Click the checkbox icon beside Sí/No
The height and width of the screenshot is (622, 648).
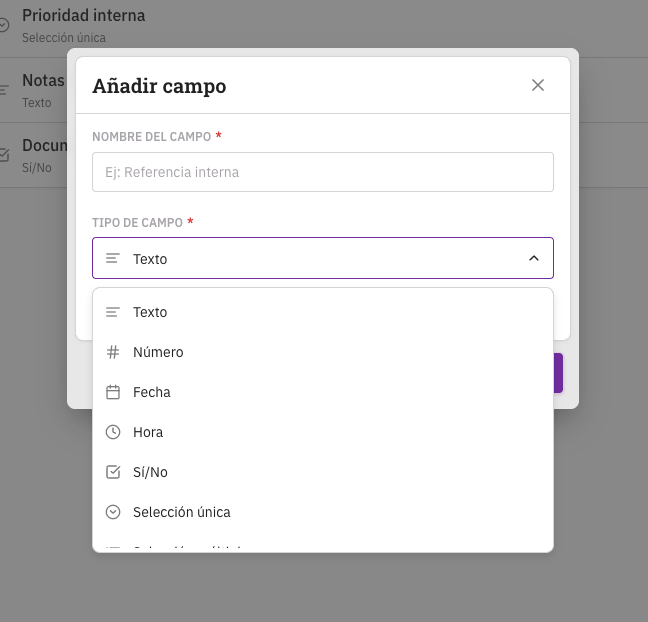point(113,472)
